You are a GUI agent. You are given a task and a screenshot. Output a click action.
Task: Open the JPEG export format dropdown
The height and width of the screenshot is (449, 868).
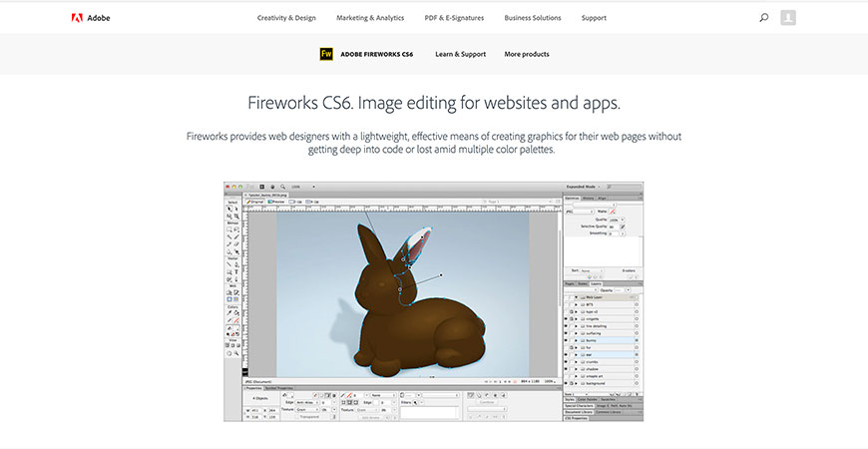click(x=582, y=212)
